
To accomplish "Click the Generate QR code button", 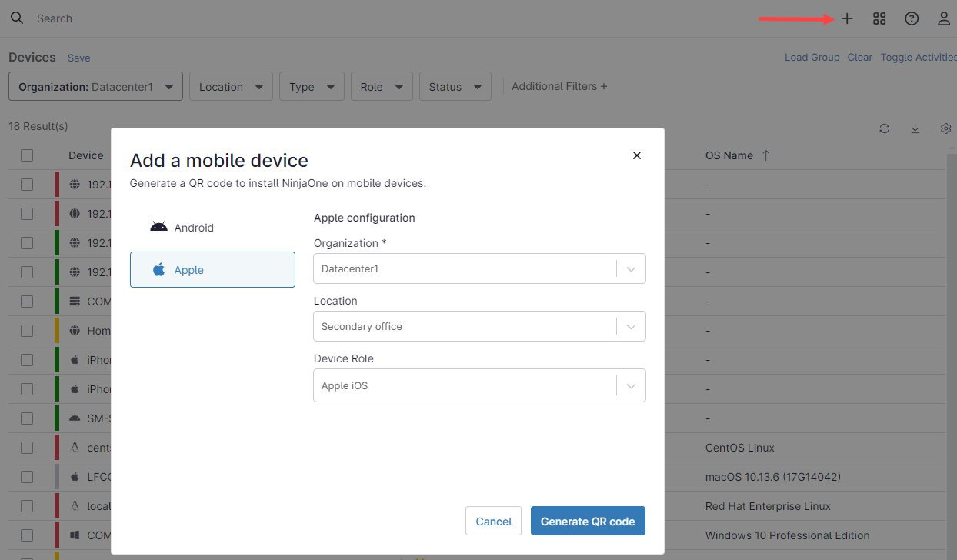I will [x=588, y=522].
